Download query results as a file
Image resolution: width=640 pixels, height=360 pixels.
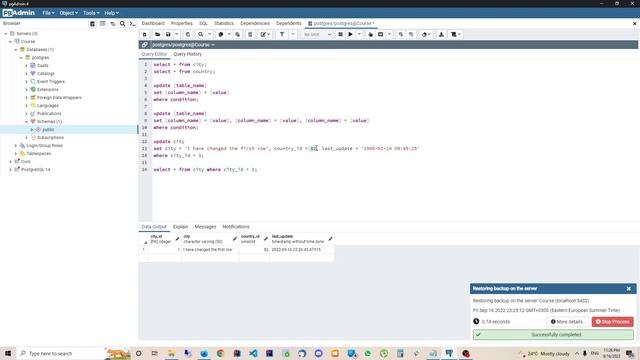pyautogui.click(x=441, y=34)
